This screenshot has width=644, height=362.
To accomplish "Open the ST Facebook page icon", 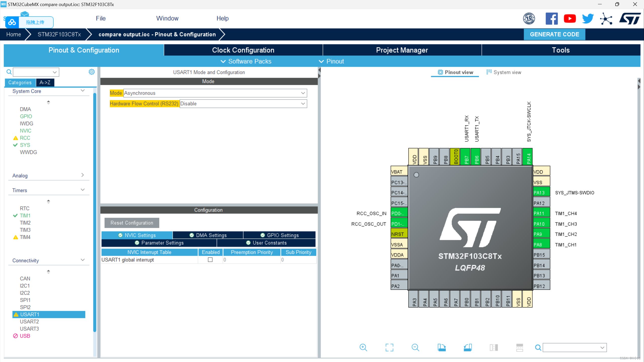I will [x=551, y=19].
